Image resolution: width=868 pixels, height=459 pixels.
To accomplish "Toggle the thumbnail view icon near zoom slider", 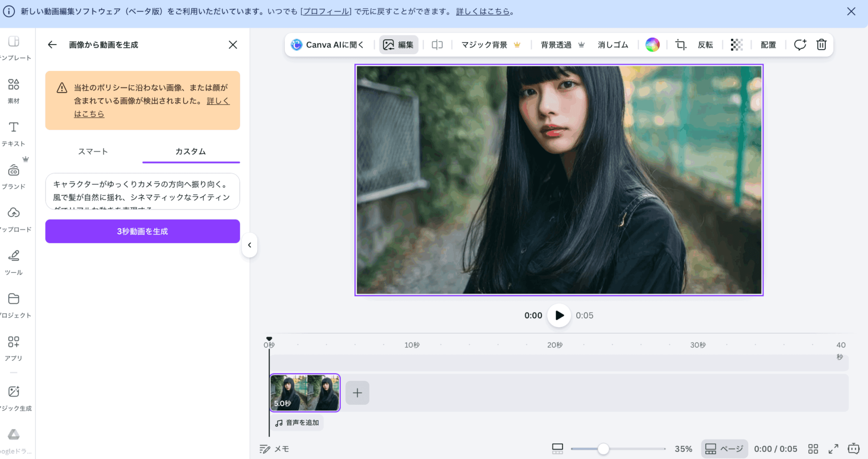I will point(557,449).
